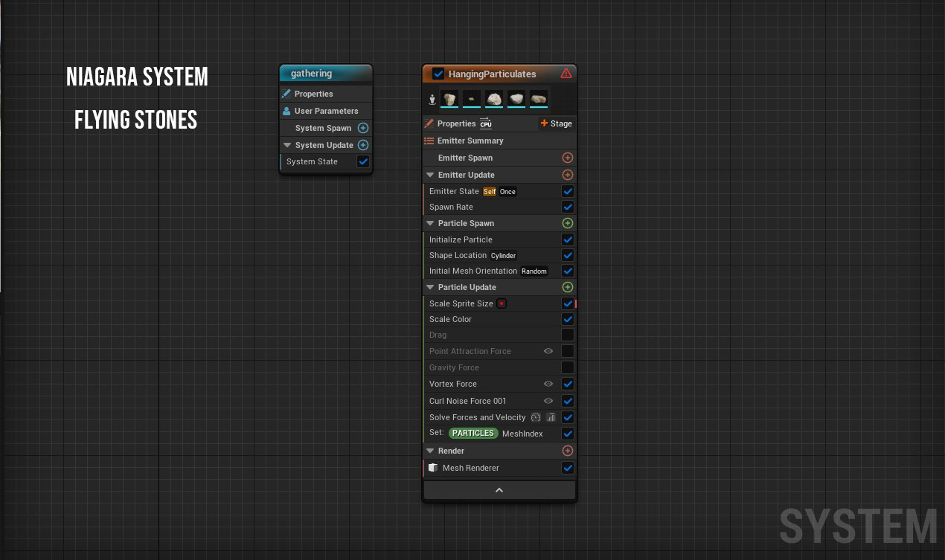Add a new Stage to emitter
Viewport: 945px width, 560px height.
[557, 123]
